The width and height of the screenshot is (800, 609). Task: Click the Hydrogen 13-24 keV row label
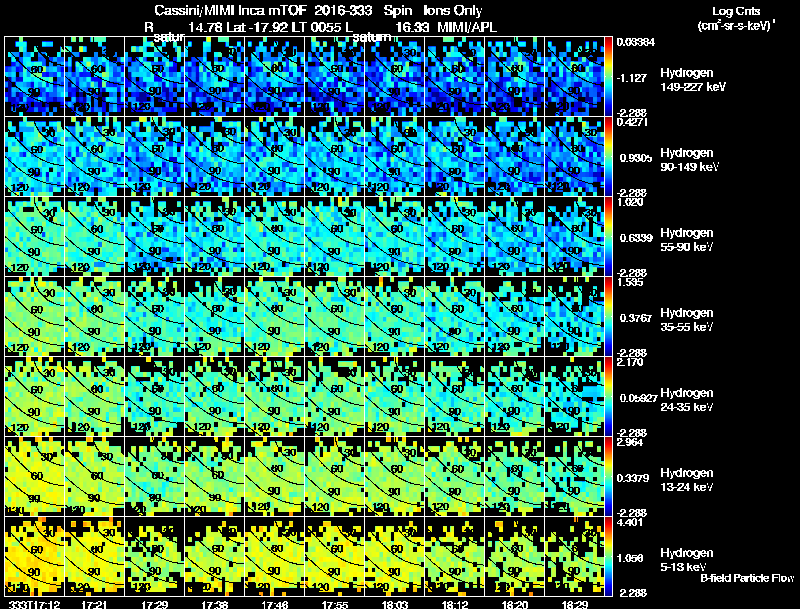(x=687, y=480)
